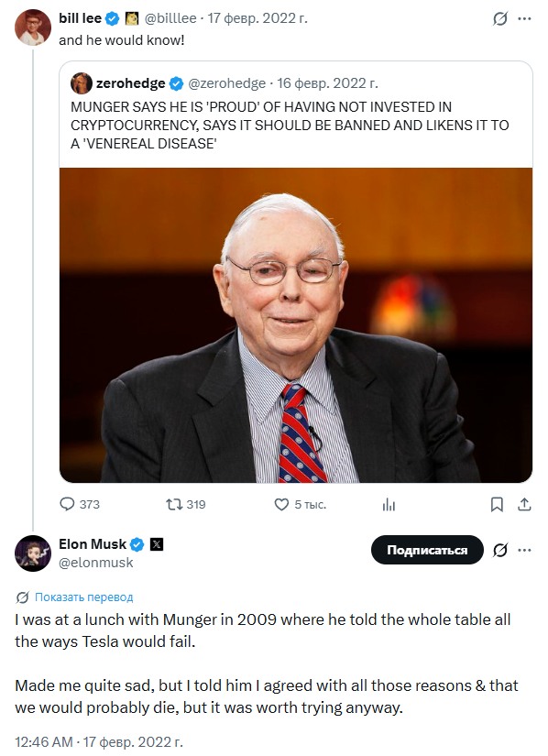
Task: Like the tweet with 5 тыс. hearts
Action: (281, 504)
